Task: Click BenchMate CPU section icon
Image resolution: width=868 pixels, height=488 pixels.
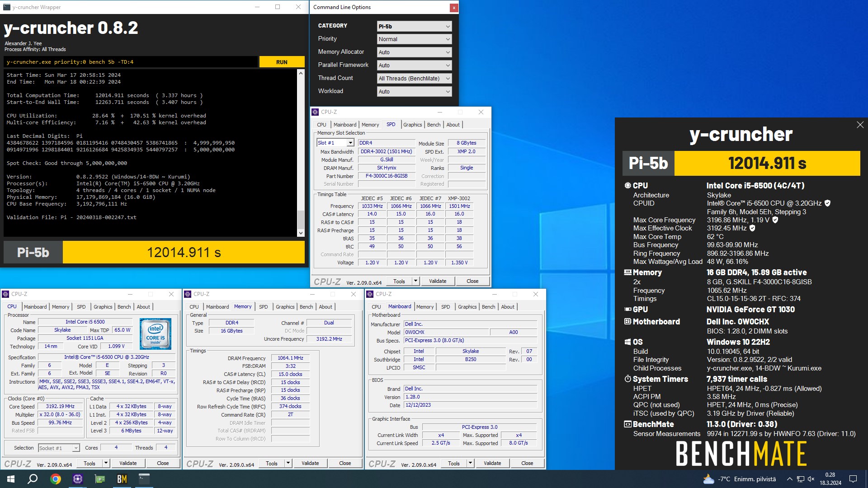Action: 627,185
